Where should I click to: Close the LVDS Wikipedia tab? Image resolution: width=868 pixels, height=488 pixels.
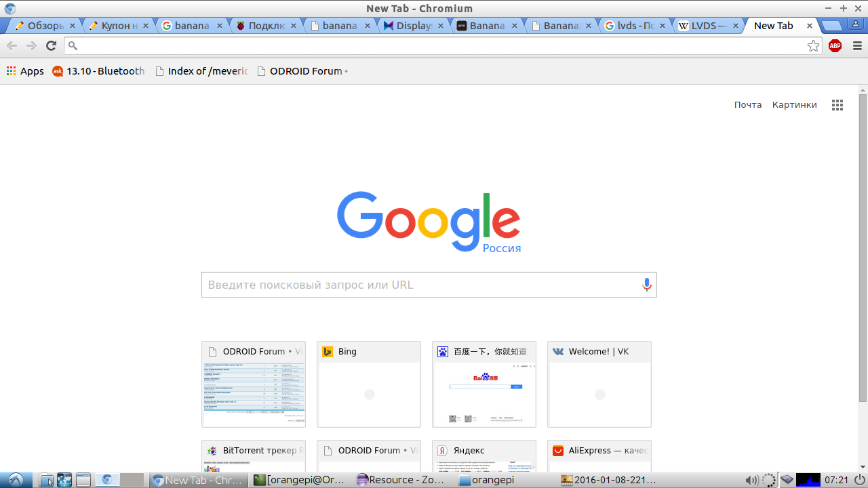(x=736, y=26)
